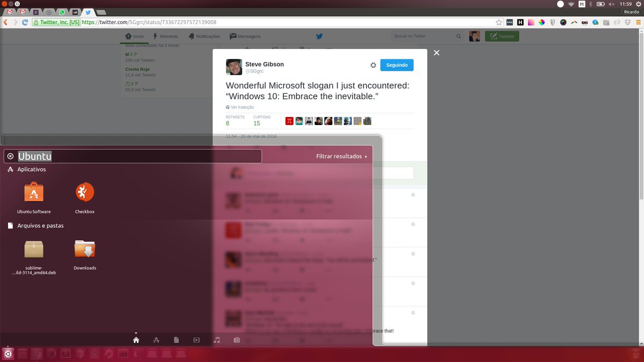
Task: Click Steve Gibson's avatar
Action: point(234,67)
